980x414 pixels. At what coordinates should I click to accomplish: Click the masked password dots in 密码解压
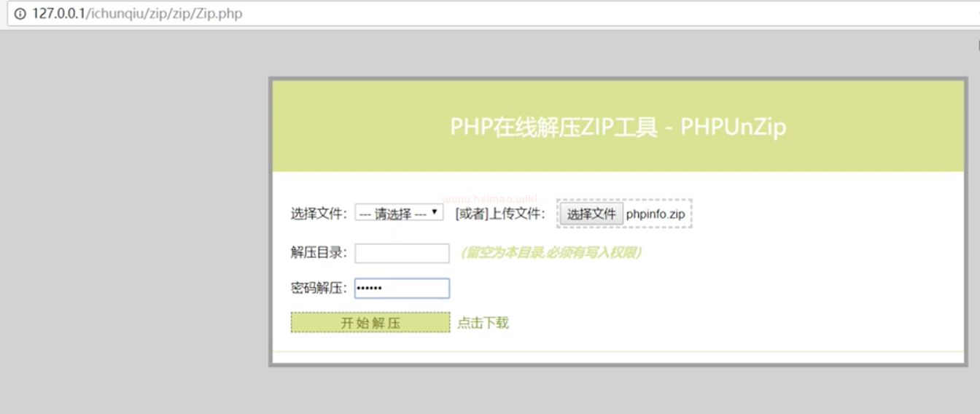point(368,289)
